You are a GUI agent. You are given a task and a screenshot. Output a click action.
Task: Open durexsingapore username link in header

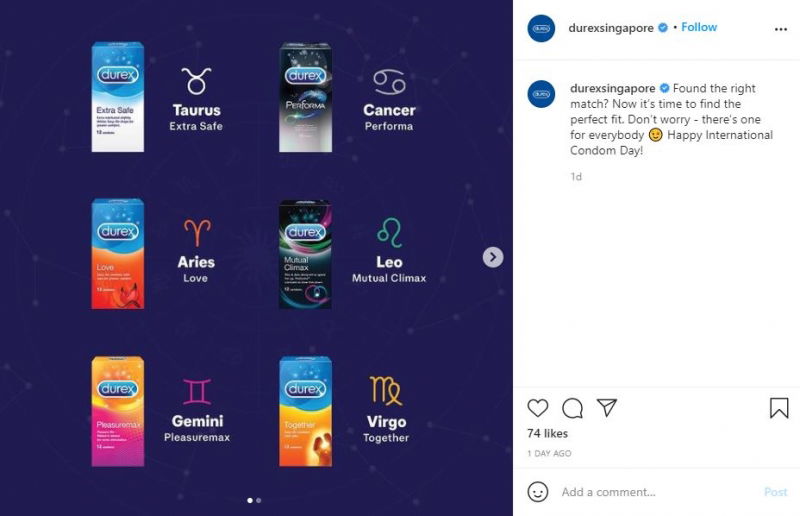[x=611, y=28]
